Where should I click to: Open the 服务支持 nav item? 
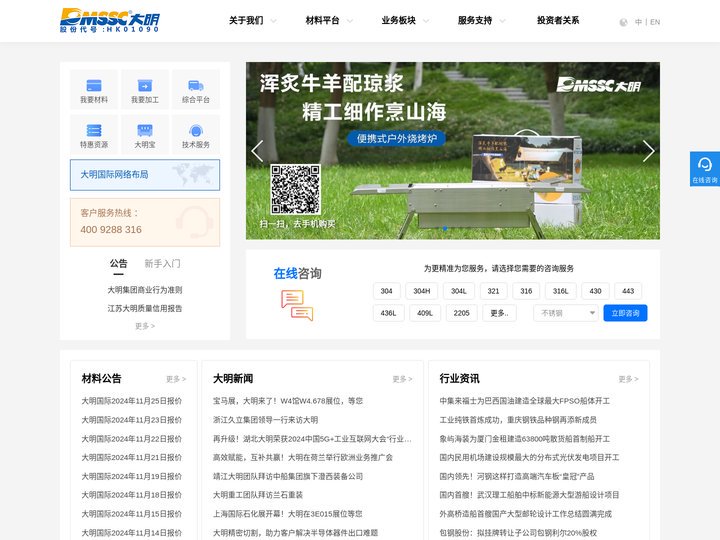pos(475,21)
